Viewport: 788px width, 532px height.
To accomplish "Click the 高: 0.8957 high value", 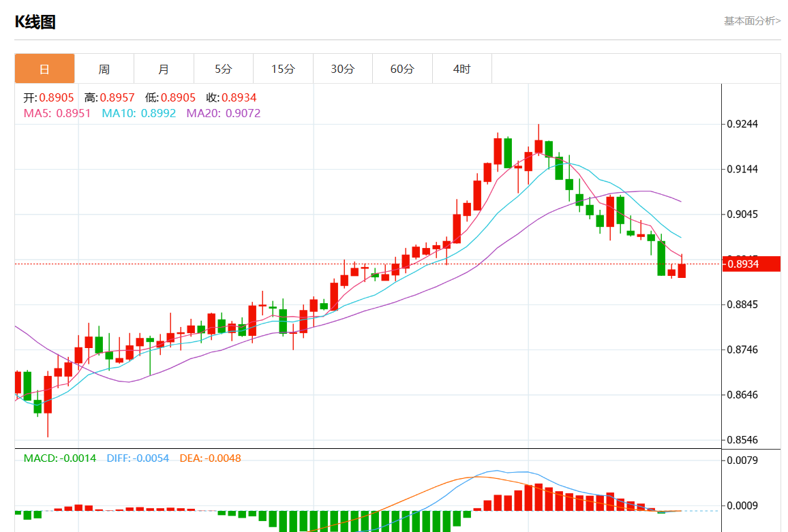I will [110, 97].
